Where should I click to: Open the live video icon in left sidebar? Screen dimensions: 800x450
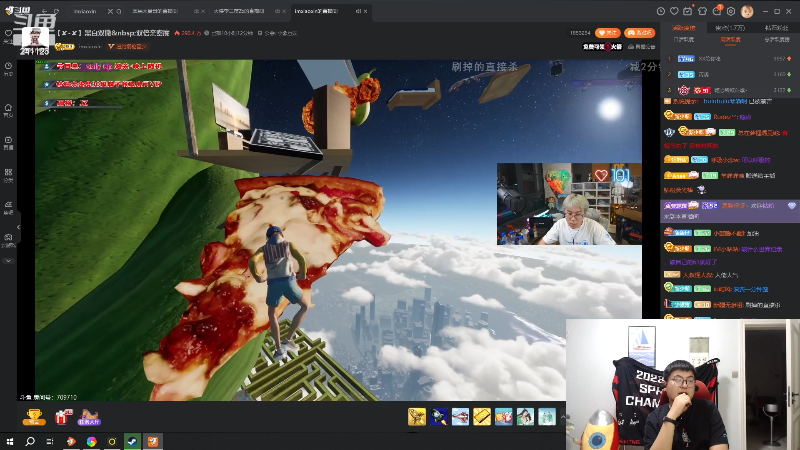point(8,140)
